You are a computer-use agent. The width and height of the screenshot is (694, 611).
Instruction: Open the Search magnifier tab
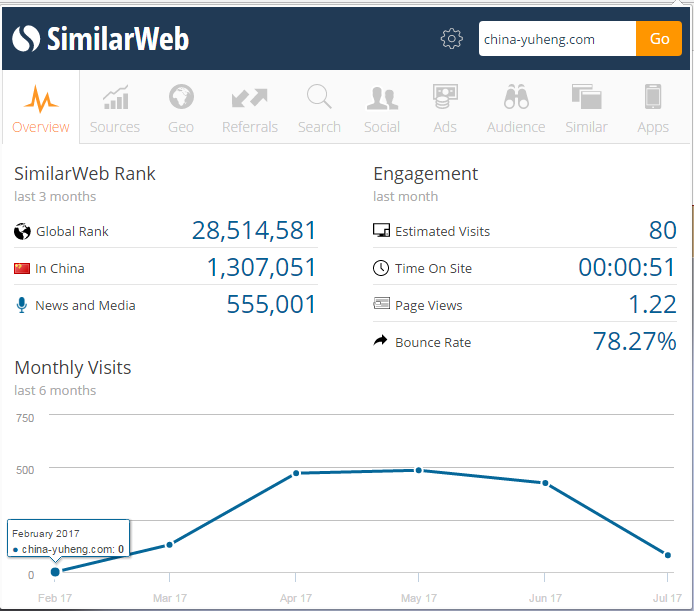319,108
